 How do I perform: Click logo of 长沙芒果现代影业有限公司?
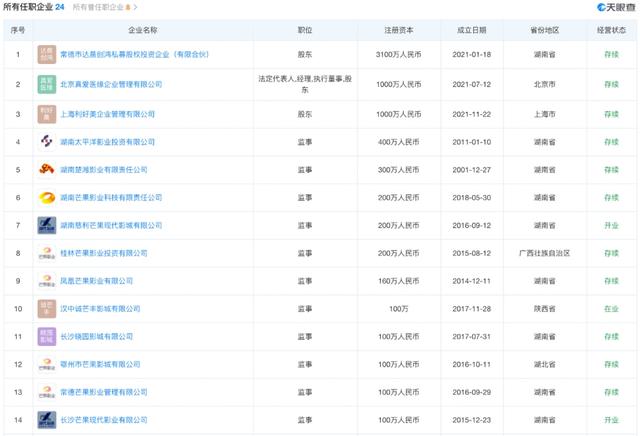[x=47, y=420]
